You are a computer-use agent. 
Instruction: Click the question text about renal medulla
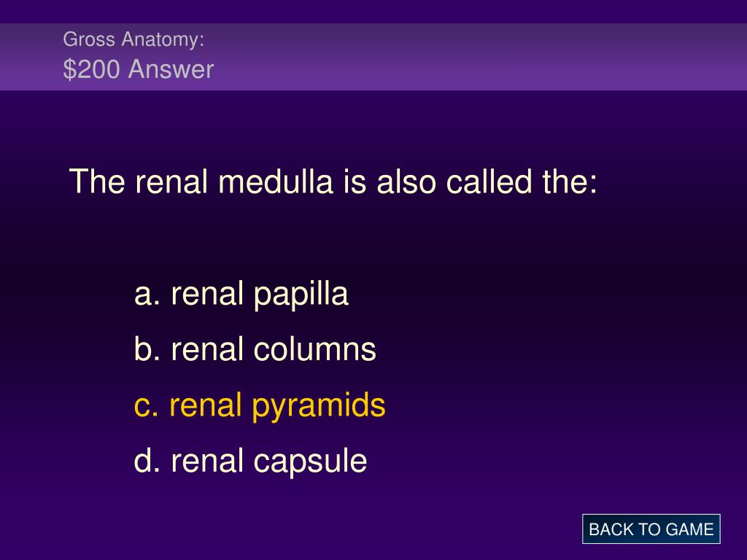(333, 182)
